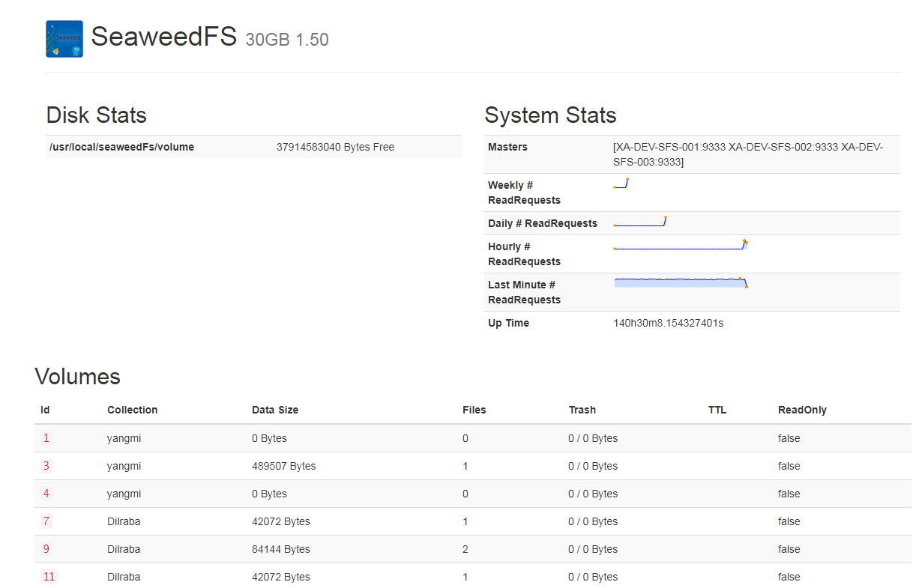Click the Data Size column header

tap(275, 410)
